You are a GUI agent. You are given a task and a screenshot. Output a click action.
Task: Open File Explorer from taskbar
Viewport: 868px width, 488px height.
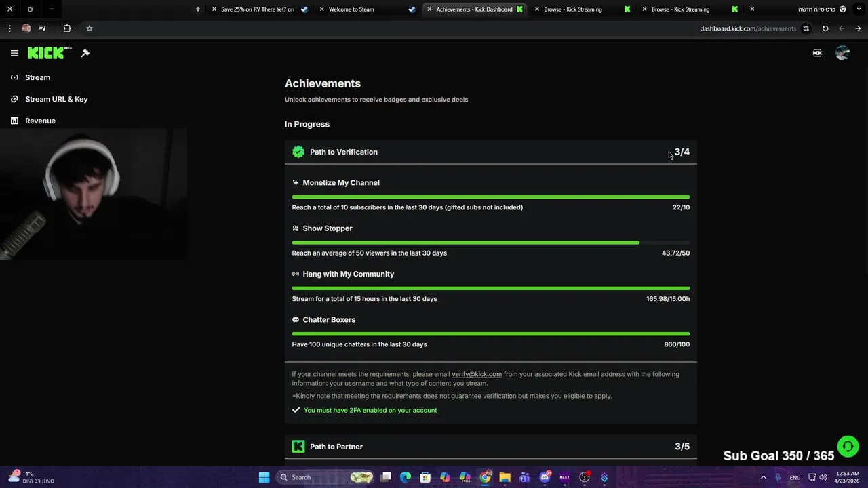coord(505,477)
